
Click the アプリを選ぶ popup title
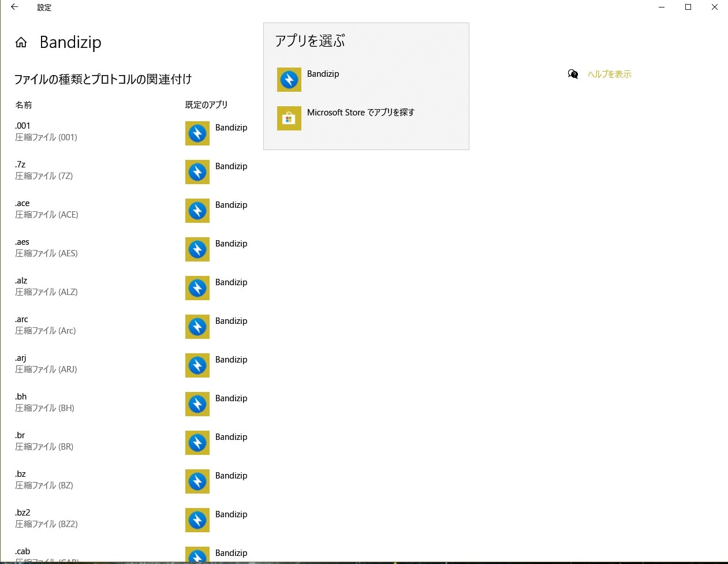(x=310, y=41)
